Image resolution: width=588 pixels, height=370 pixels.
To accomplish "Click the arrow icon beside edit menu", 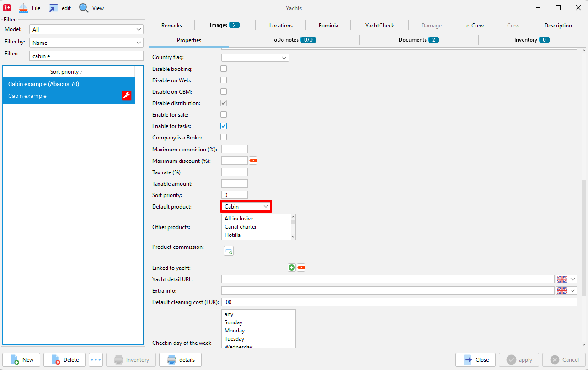I will 53,8.
